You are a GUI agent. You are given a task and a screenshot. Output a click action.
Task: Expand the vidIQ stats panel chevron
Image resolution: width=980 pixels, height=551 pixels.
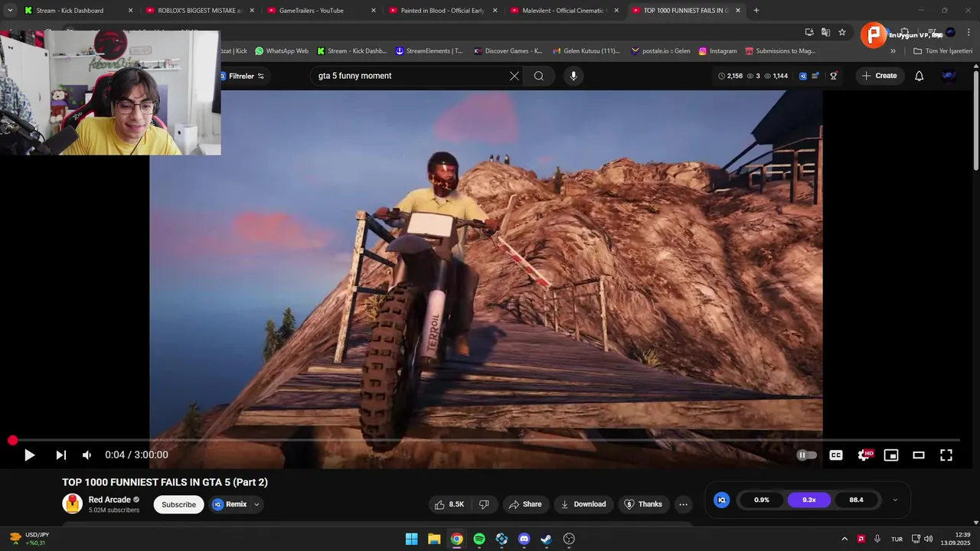coord(895,500)
